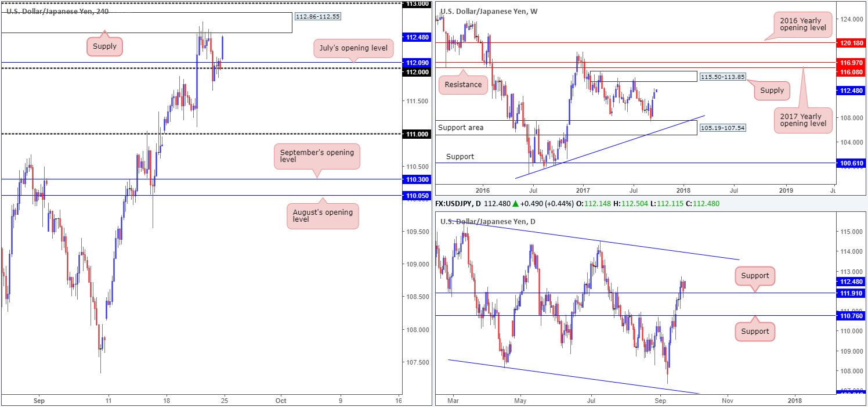Click the Support text above 100.610 line

click(x=460, y=157)
